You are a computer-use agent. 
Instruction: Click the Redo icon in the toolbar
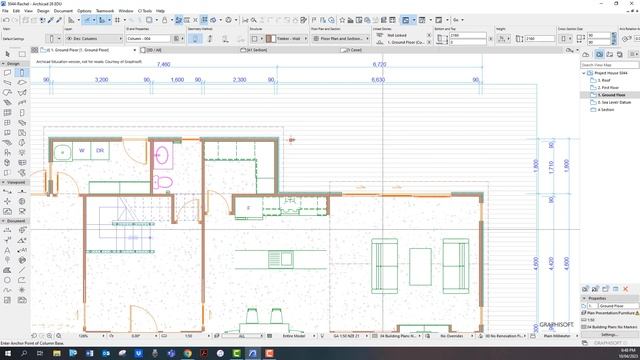point(15,20)
